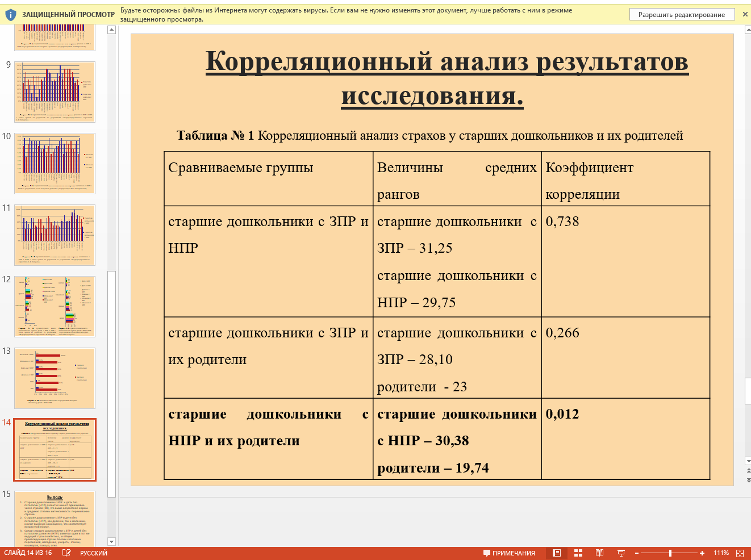Screen dimensions: 751x560
Task: Select slide 11 thumbnail
Action: click(x=55, y=235)
